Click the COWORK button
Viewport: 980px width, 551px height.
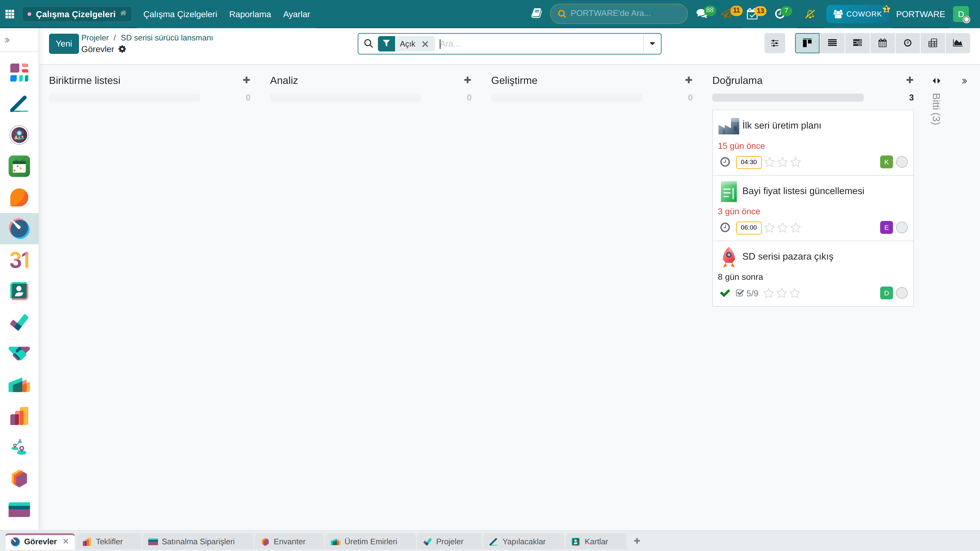coord(858,14)
